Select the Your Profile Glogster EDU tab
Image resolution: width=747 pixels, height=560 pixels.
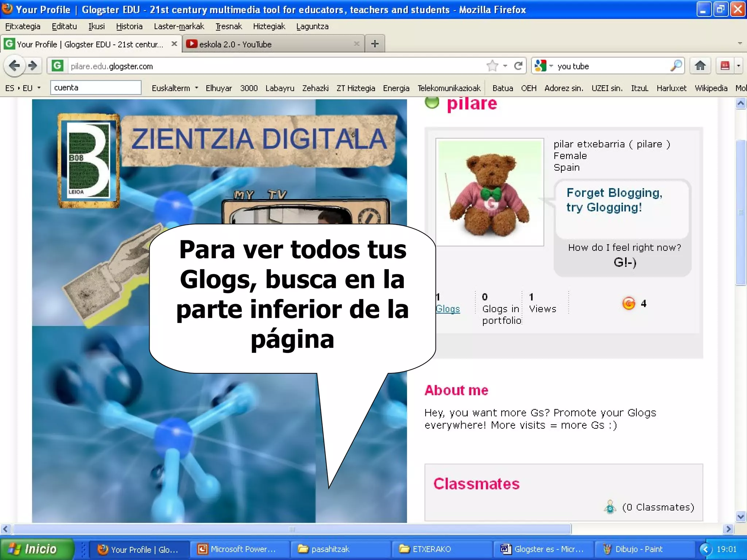click(x=90, y=44)
